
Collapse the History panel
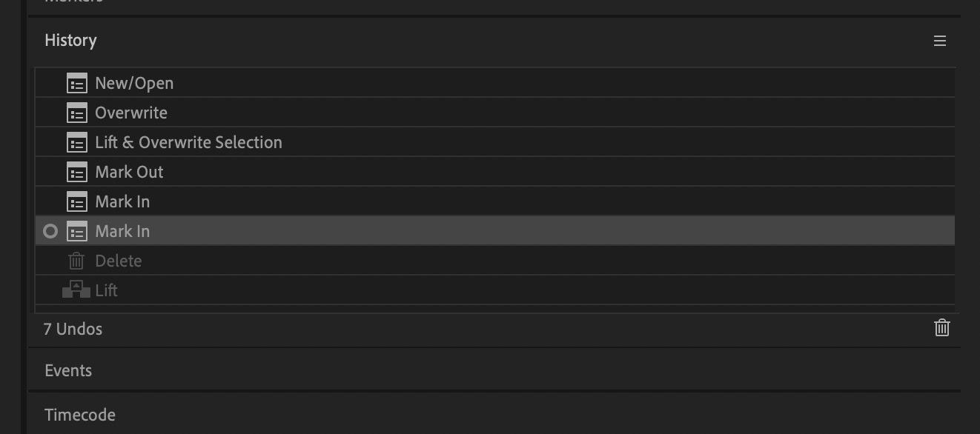coord(70,40)
